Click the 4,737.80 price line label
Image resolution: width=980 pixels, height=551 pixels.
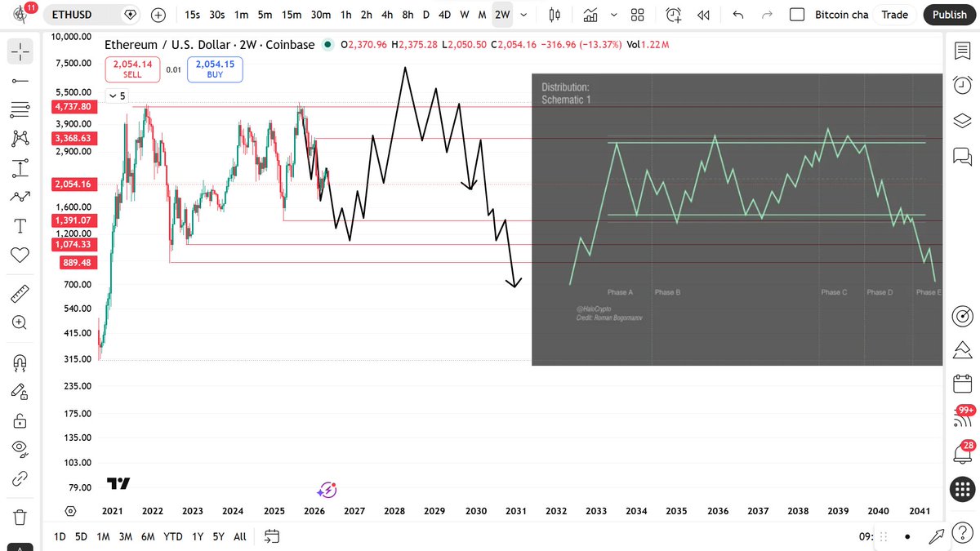coord(73,107)
